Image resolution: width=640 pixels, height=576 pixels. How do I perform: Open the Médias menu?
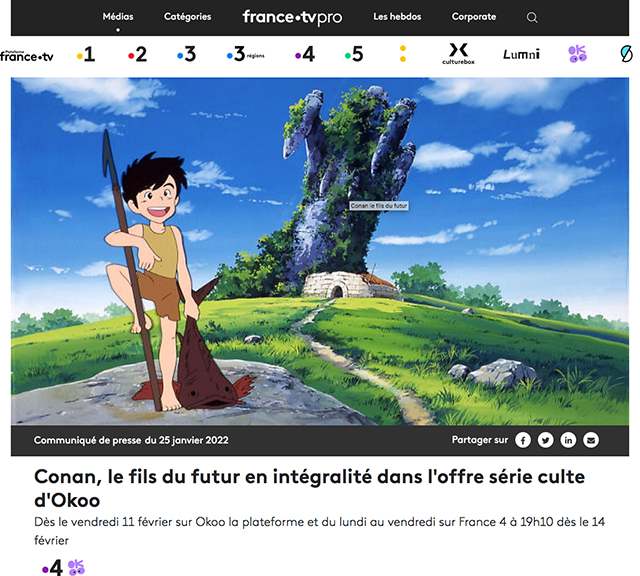(x=118, y=17)
